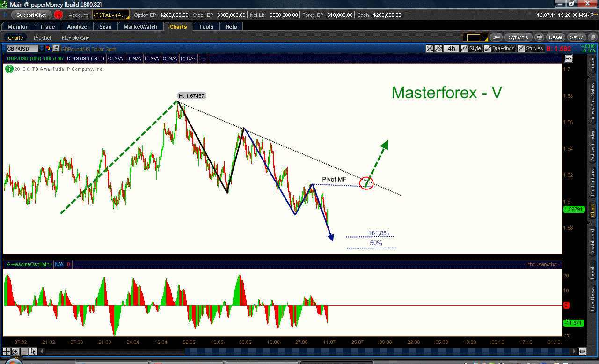
Task: Open the Big Buttons side tab
Action: [592, 183]
